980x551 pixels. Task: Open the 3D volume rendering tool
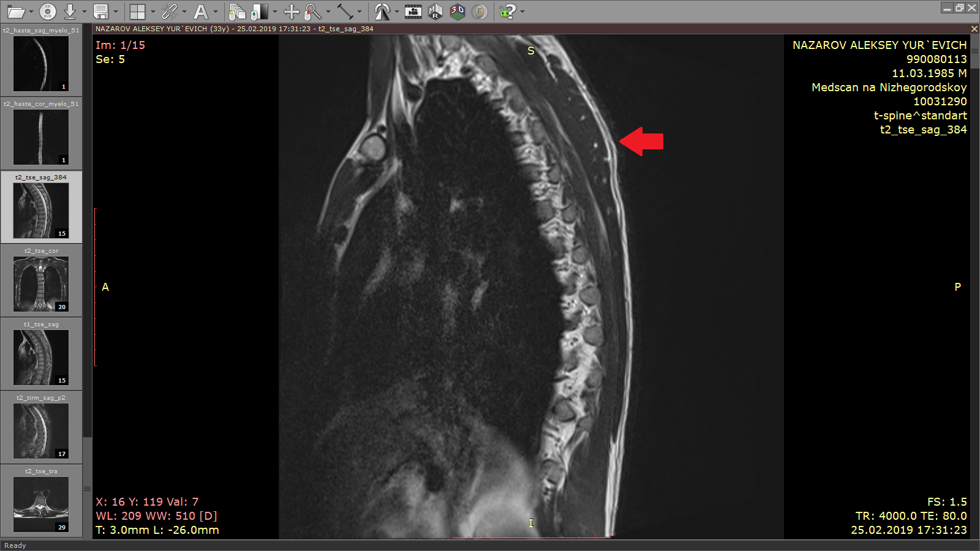[x=458, y=11]
